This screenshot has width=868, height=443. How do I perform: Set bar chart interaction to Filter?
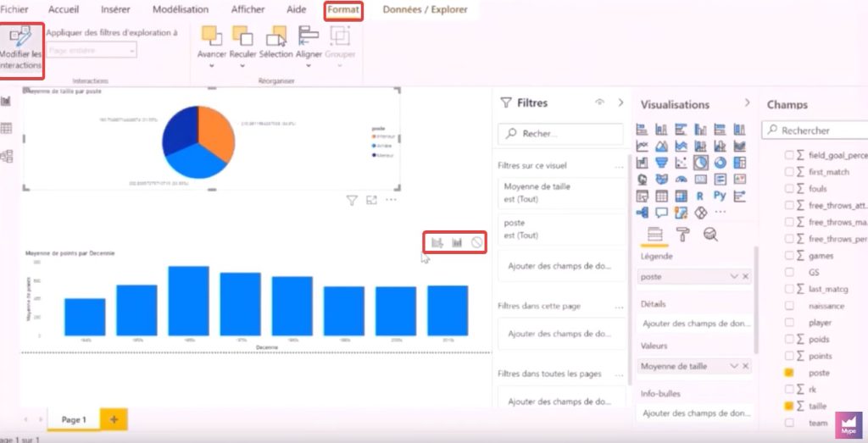(437, 243)
